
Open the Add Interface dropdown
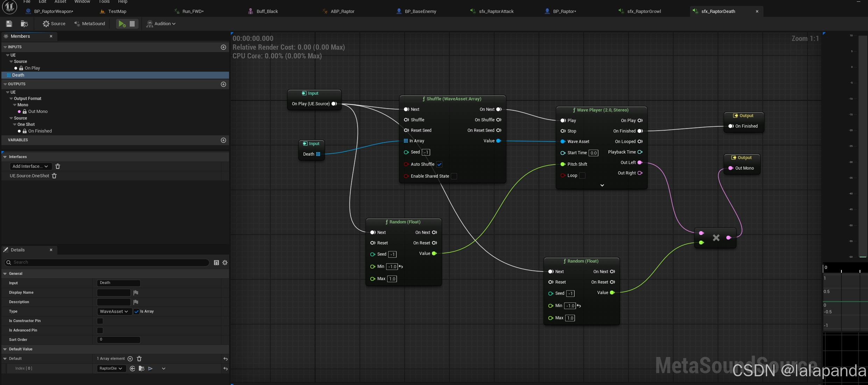(x=30, y=166)
